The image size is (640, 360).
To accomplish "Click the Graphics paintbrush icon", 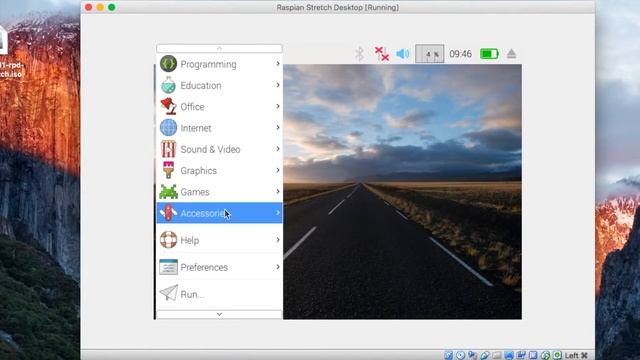I will [168, 170].
